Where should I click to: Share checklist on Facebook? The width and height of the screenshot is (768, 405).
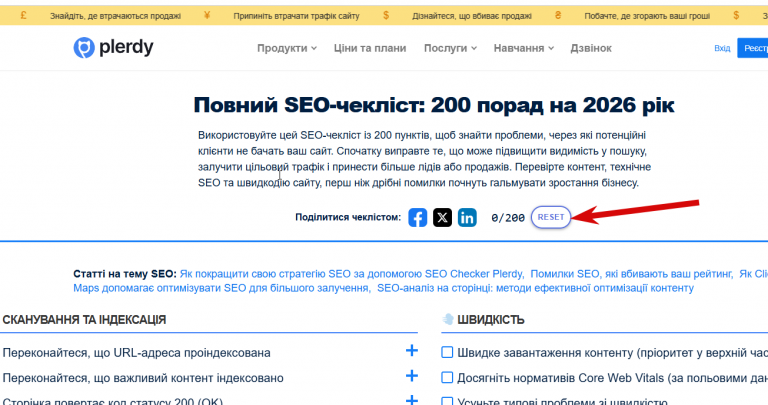[417, 217]
